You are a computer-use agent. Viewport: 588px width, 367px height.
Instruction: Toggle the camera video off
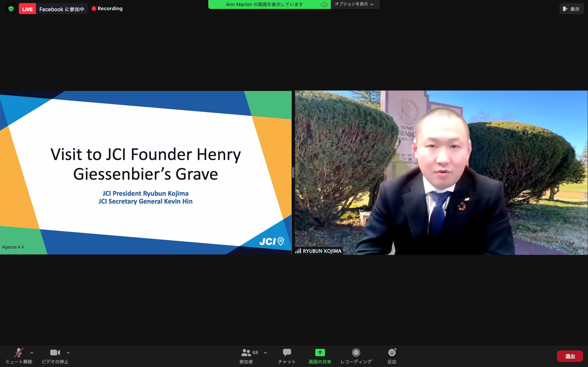point(55,353)
